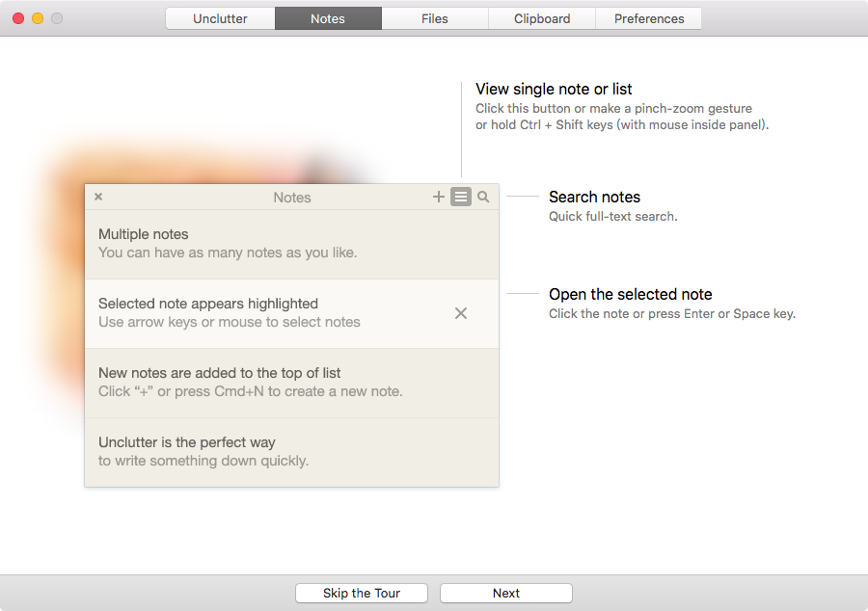Click the 'View single note or list' heading
868x611 pixels.
(554, 89)
